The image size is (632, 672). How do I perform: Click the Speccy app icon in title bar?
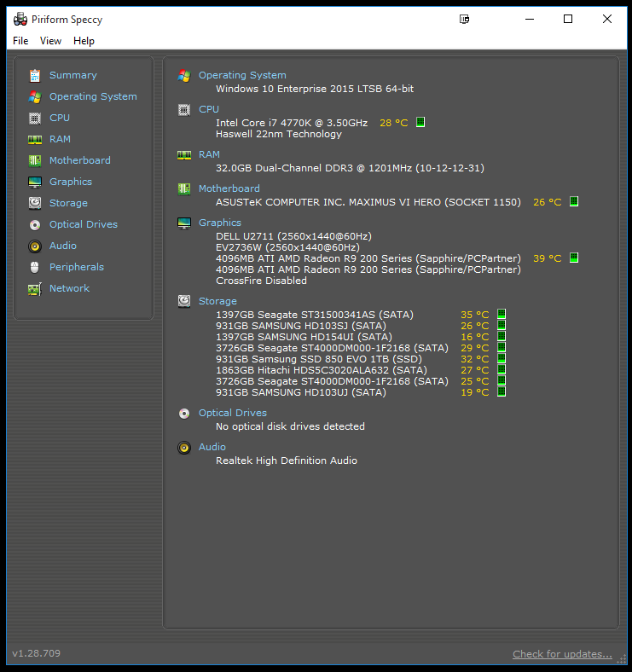pyautogui.click(x=20, y=20)
